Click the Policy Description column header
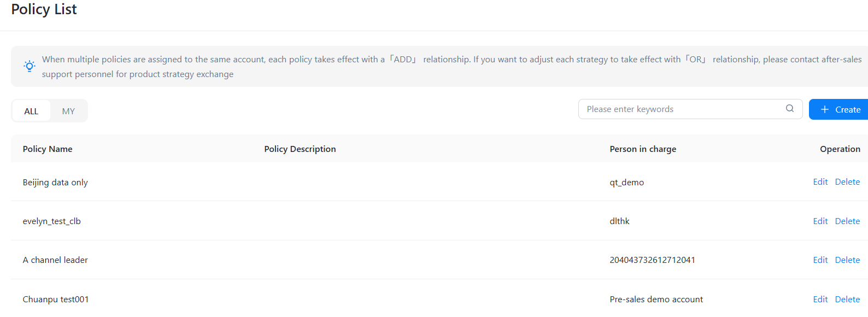This screenshot has height=317, width=868. pos(300,149)
